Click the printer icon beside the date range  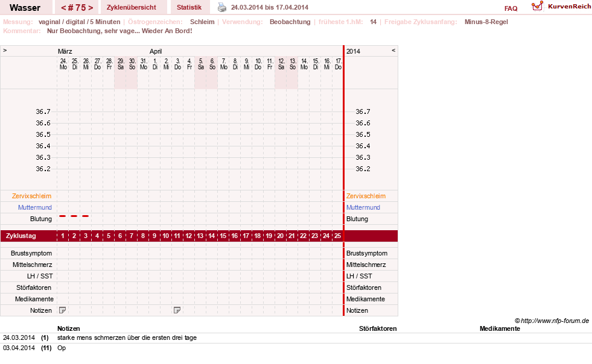(x=222, y=7)
